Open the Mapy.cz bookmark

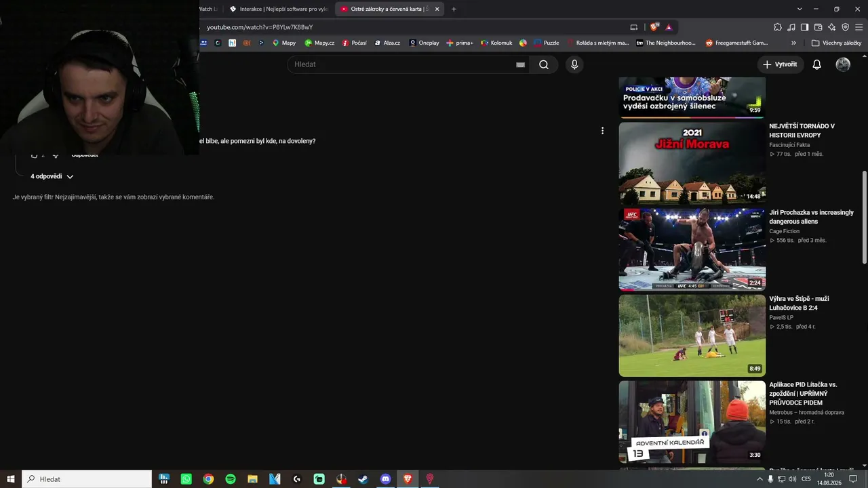click(x=319, y=43)
